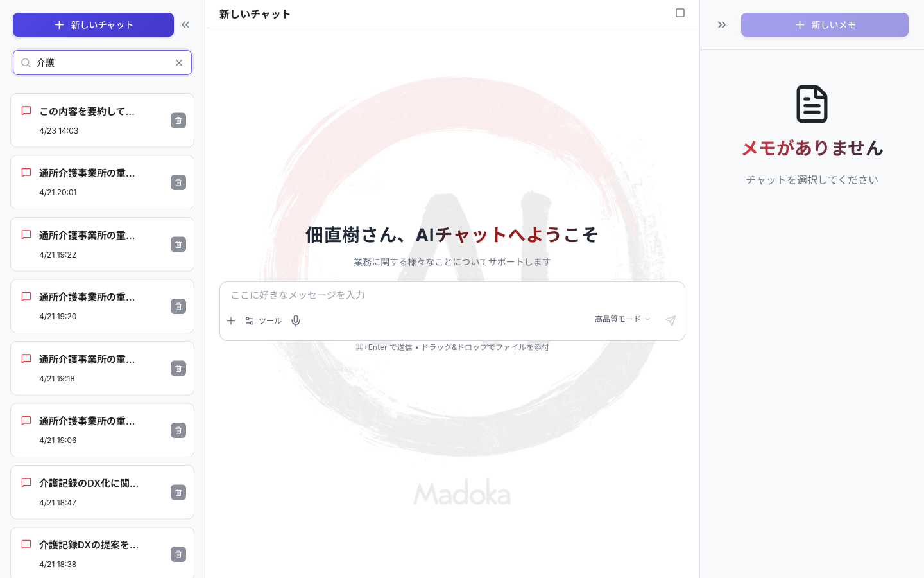Viewport: 924px width, 578px height.
Task: Focus the message input ここに好きなメッセージを入力
Action: click(452, 295)
